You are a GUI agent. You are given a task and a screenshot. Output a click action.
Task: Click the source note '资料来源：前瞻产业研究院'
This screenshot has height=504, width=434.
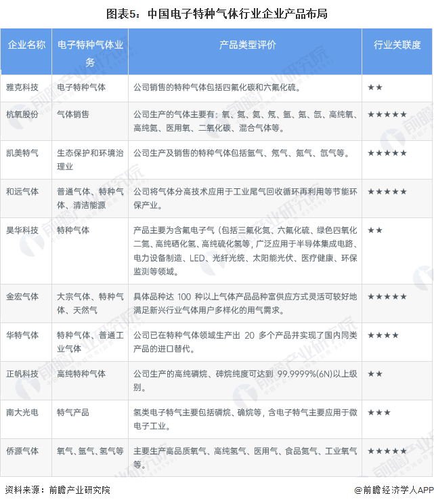click(x=58, y=490)
